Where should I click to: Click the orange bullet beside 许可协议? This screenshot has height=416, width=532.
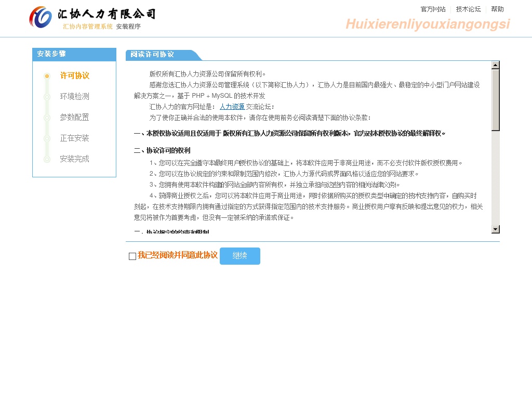coord(47,76)
